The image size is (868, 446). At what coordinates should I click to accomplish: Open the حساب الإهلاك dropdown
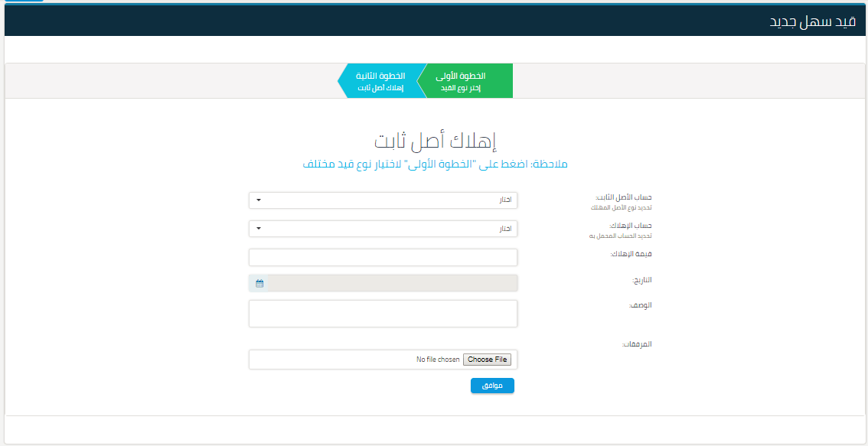point(383,228)
